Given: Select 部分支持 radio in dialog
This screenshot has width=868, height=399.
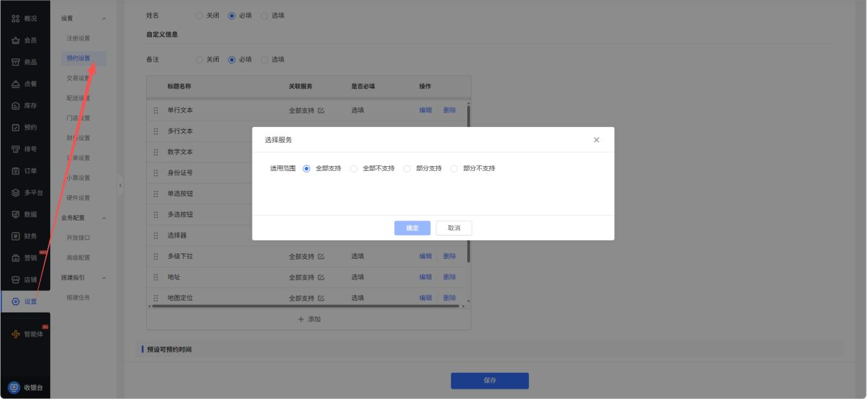Looking at the screenshot, I should 407,168.
